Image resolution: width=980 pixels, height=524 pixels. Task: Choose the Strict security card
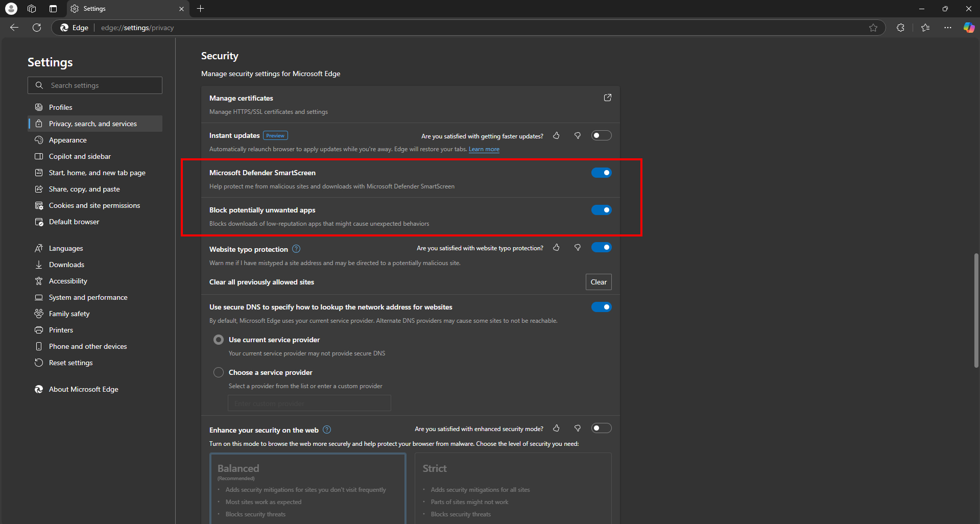tap(513, 488)
